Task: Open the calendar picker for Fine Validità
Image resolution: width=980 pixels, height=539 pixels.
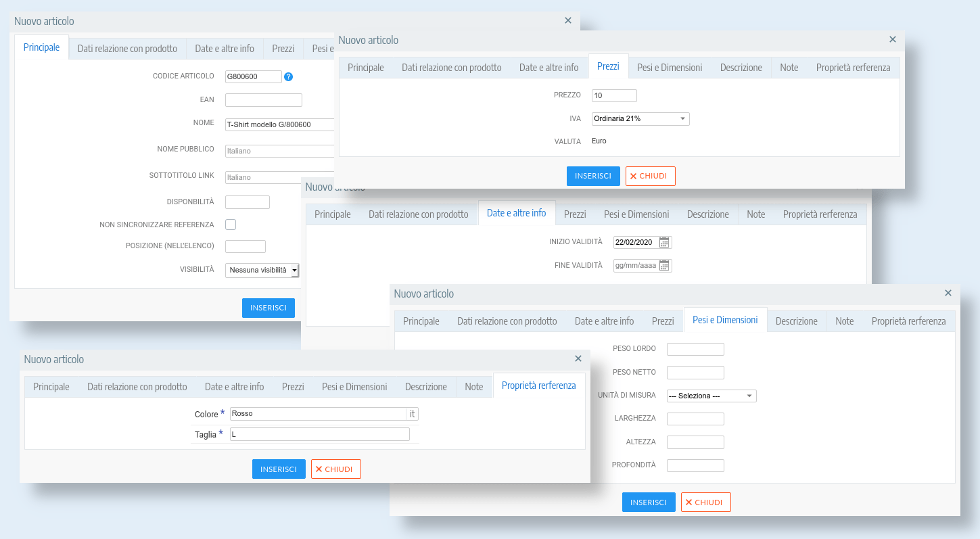Action: click(664, 265)
